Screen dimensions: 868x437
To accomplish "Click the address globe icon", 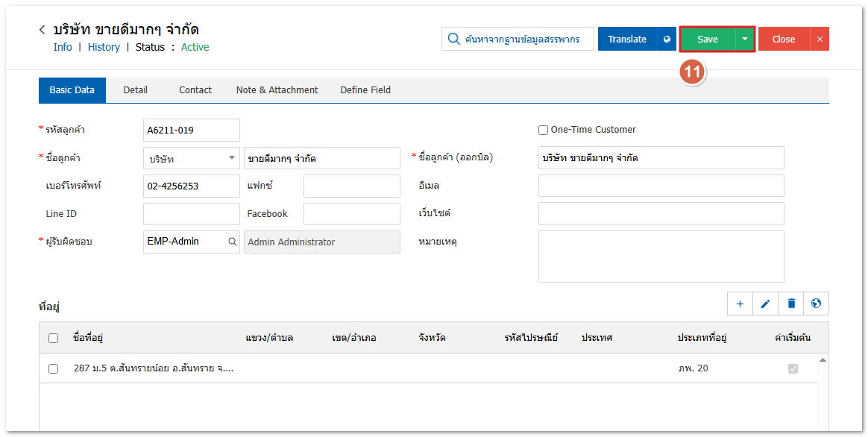I will [x=817, y=304].
